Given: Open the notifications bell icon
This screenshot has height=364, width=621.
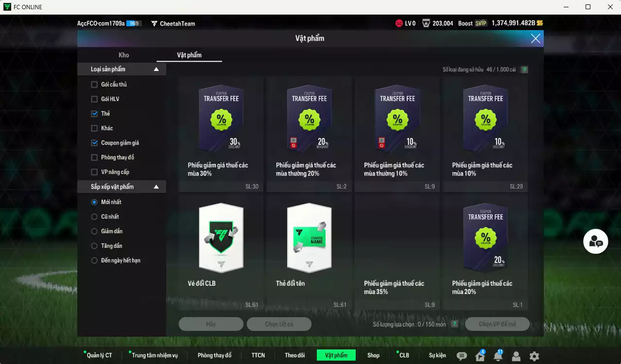Looking at the screenshot, I should tap(498, 356).
